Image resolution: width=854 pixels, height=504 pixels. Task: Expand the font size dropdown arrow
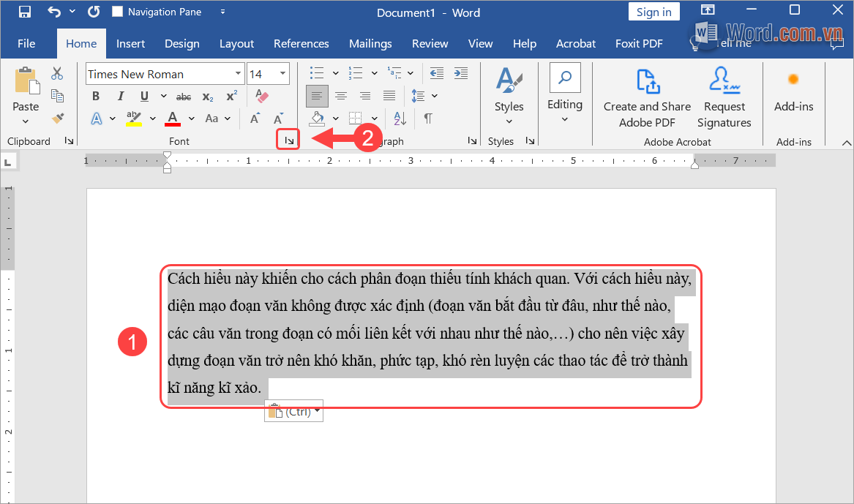(x=282, y=73)
